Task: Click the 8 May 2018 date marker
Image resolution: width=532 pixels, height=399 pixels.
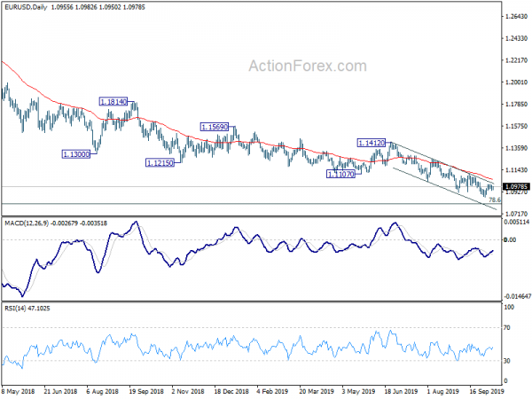Action: tap(18, 391)
